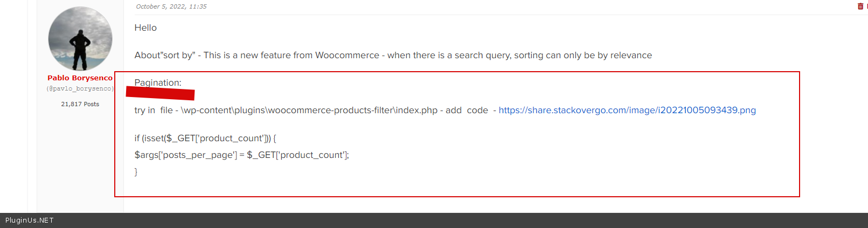The height and width of the screenshot is (228, 868).
Task: Click the isset product_count code line
Action: 205,138
